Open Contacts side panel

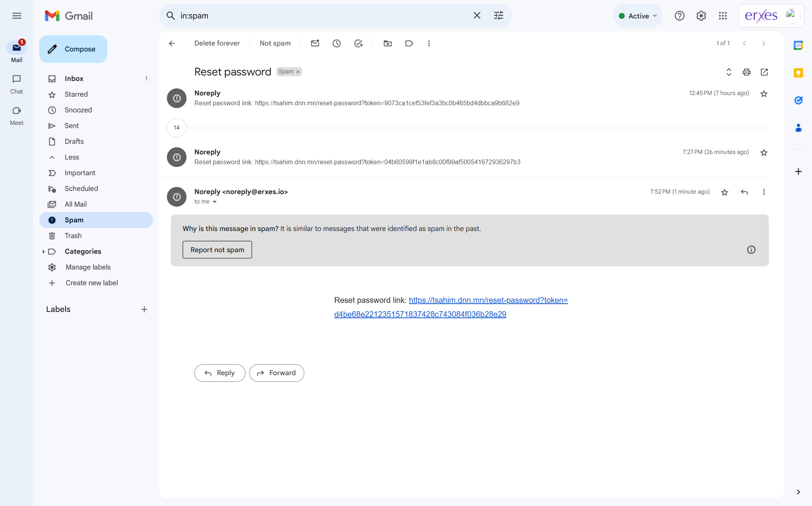[x=798, y=128]
